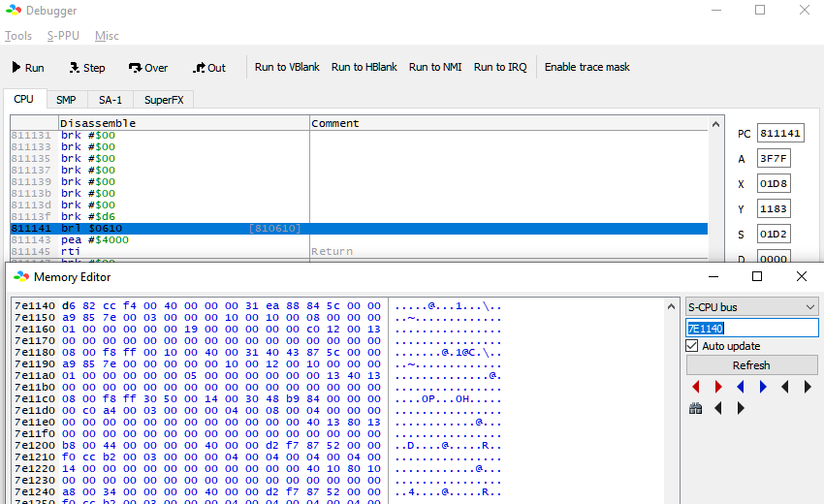
Task: Select the line 81113f brk #$d6
Action: pos(359,216)
